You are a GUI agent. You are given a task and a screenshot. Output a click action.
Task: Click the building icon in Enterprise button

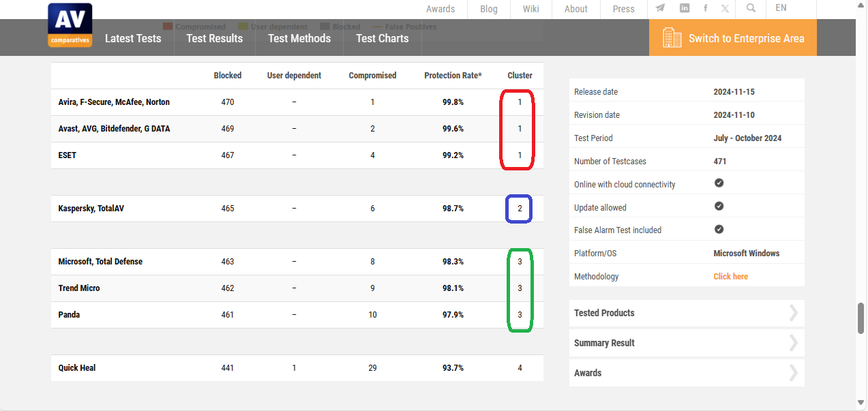pyautogui.click(x=672, y=38)
